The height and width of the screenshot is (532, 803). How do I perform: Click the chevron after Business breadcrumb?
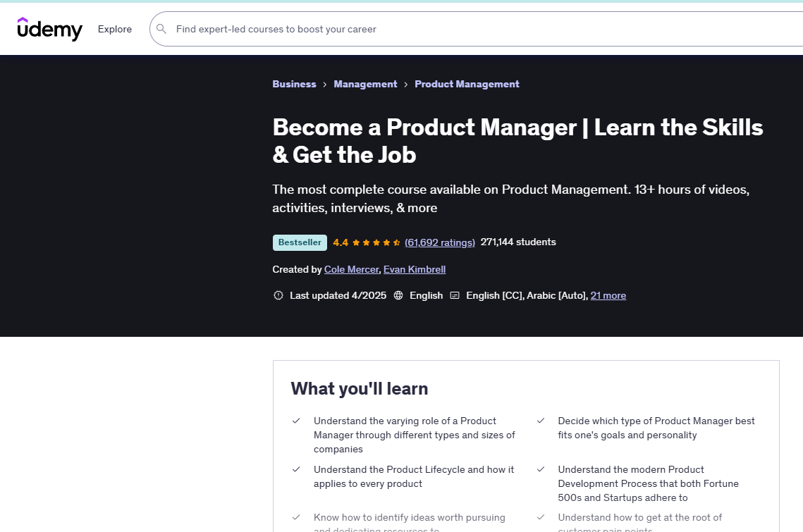coord(325,85)
